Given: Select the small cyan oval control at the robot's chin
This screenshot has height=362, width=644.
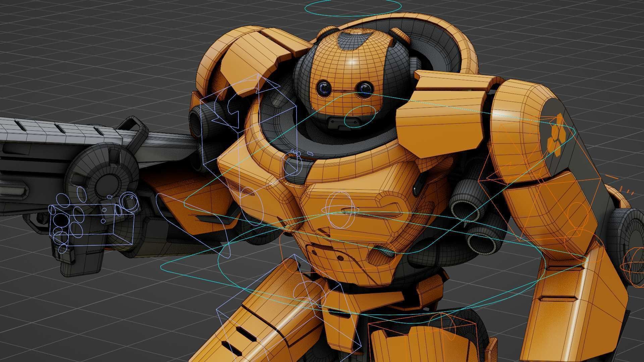Looking at the screenshot, I should pyautogui.click(x=360, y=117).
